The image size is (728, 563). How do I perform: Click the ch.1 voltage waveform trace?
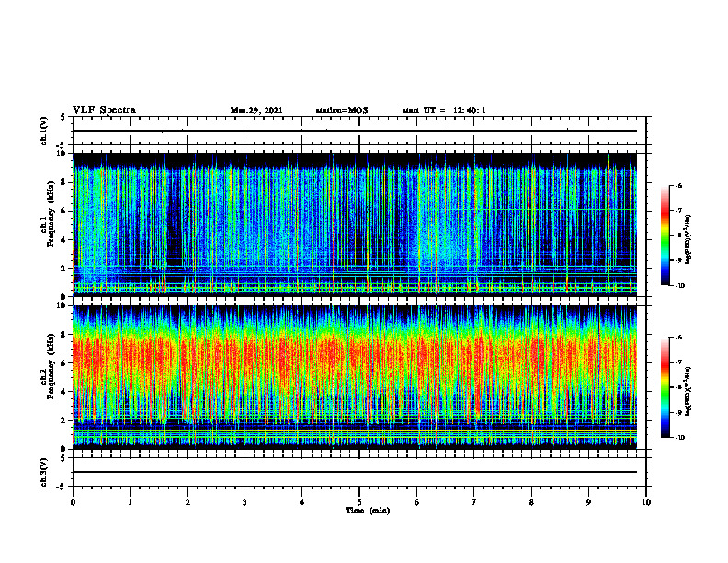(355, 131)
